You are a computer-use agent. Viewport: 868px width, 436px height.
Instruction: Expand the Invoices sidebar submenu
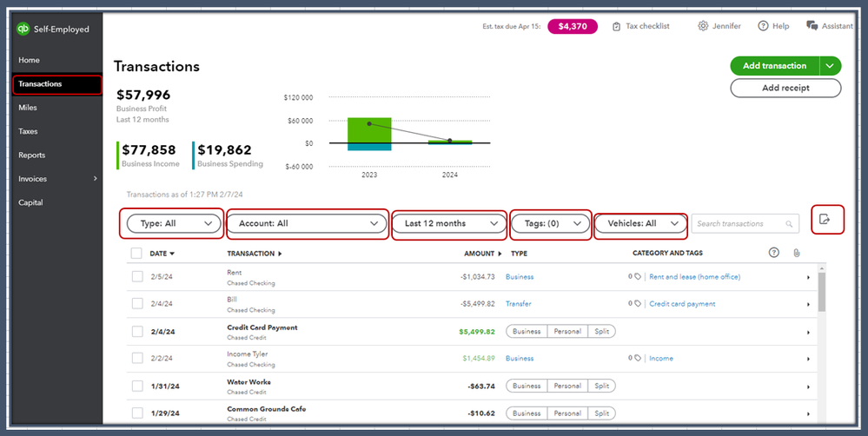click(96, 179)
